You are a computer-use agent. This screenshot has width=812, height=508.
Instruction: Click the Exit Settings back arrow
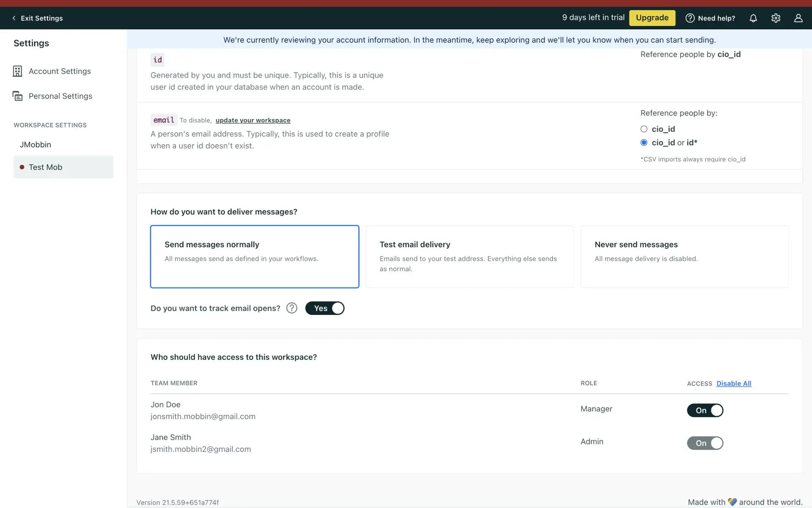click(14, 18)
